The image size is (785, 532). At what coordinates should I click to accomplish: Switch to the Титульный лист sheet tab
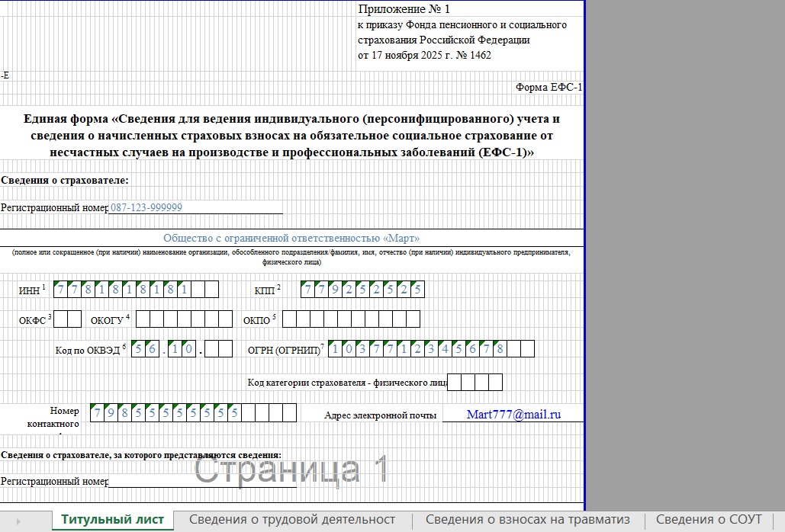[112, 520]
